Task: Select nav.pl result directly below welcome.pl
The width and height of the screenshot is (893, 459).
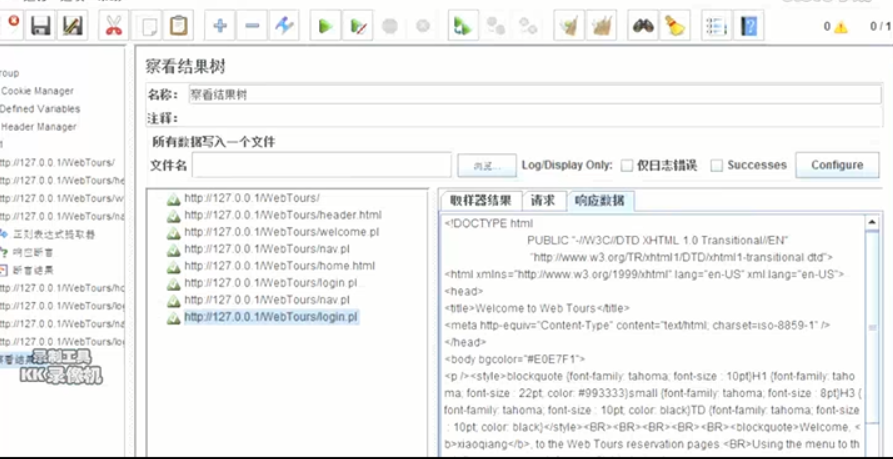Action: [267, 249]
